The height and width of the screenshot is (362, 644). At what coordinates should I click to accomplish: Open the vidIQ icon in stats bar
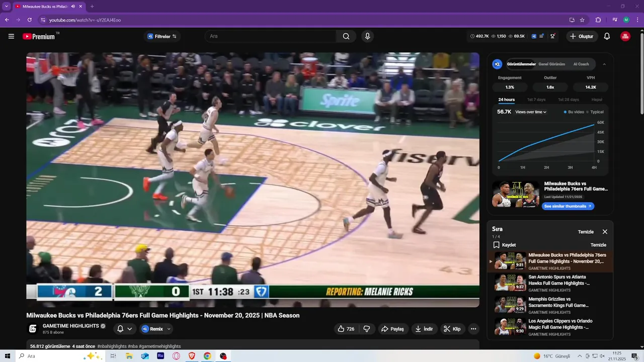click(x=534, y=36)
